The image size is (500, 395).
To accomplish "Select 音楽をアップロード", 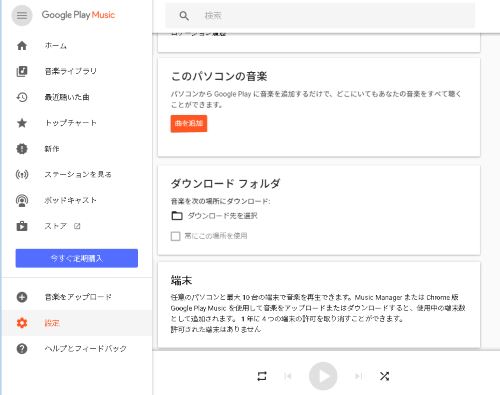I will [77, 297].
